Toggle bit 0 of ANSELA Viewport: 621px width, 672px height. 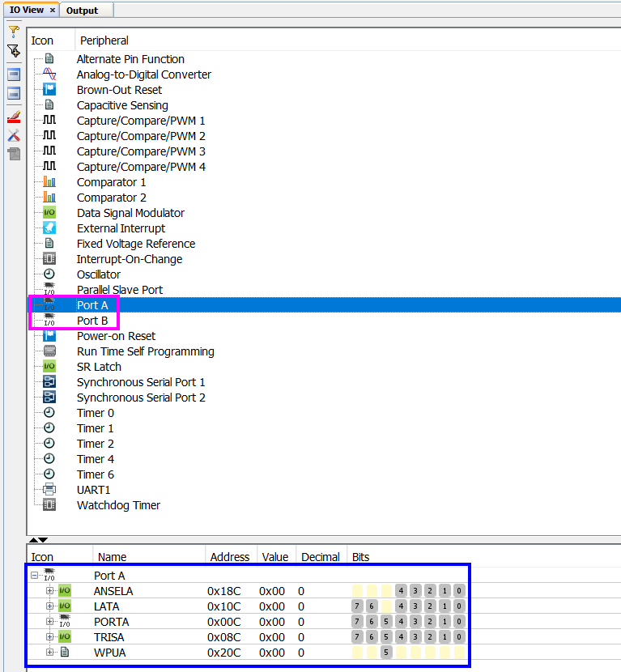coord(459,591)
